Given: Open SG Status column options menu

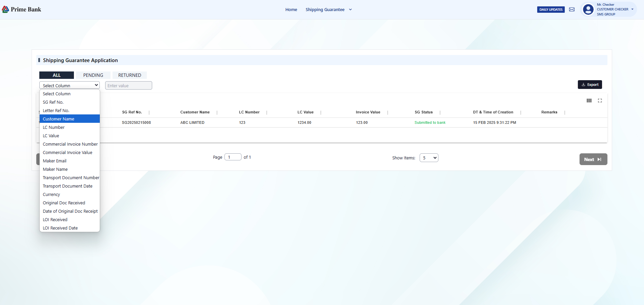Looking at the screenshot, I should [x=440, y=112].
